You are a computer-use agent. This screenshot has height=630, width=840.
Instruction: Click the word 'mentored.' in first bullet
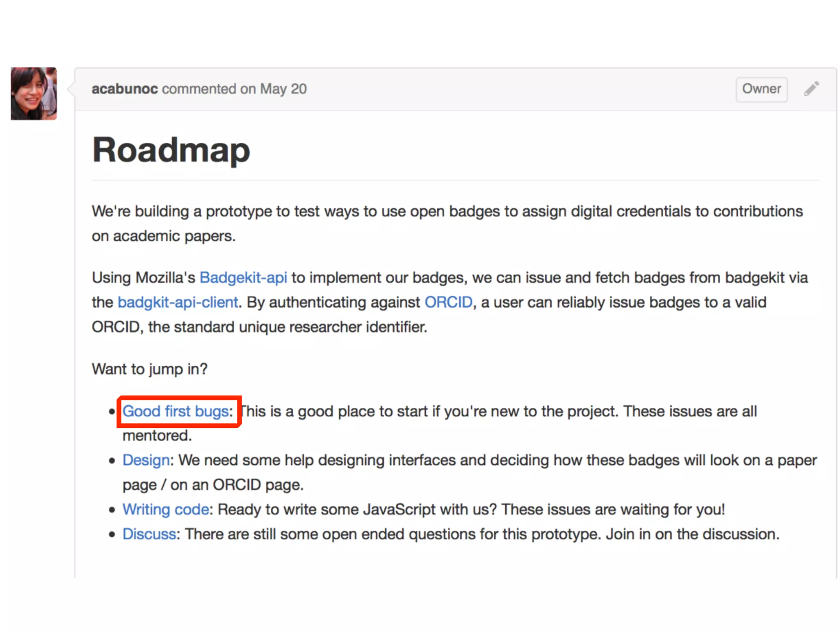(x=157, y=436)
